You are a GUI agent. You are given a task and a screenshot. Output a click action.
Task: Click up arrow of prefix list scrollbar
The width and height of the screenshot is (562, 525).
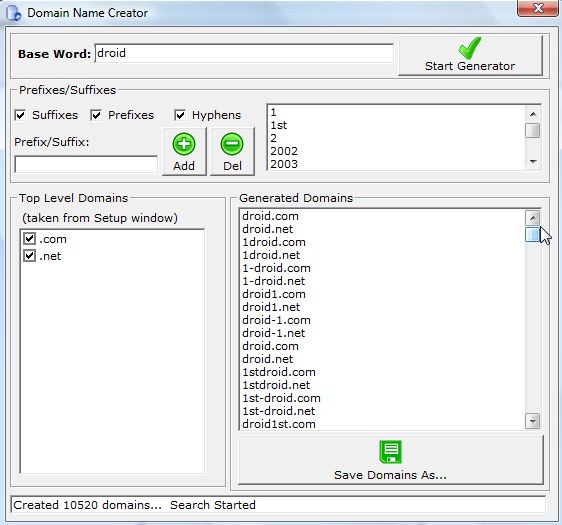tap(533, 114)
